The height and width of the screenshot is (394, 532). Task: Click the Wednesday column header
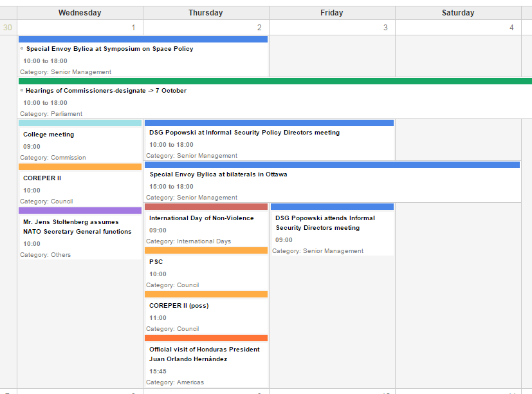click(79, 12)
